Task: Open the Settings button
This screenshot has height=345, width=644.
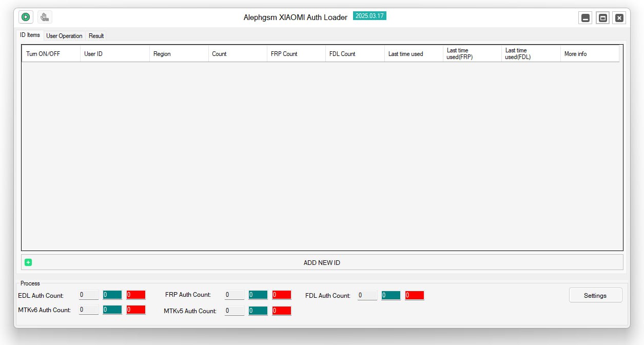Action: coord(595,295)
